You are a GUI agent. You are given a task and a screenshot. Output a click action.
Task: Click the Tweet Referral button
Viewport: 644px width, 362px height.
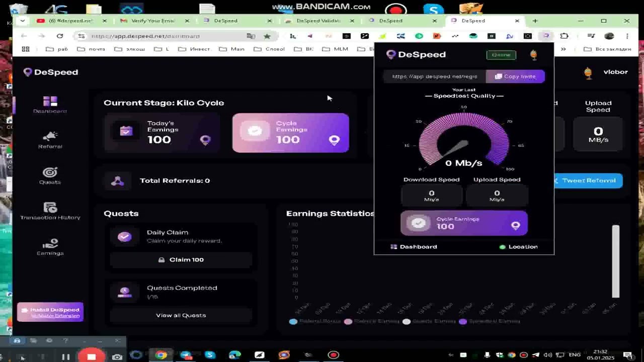click(588, 180)
